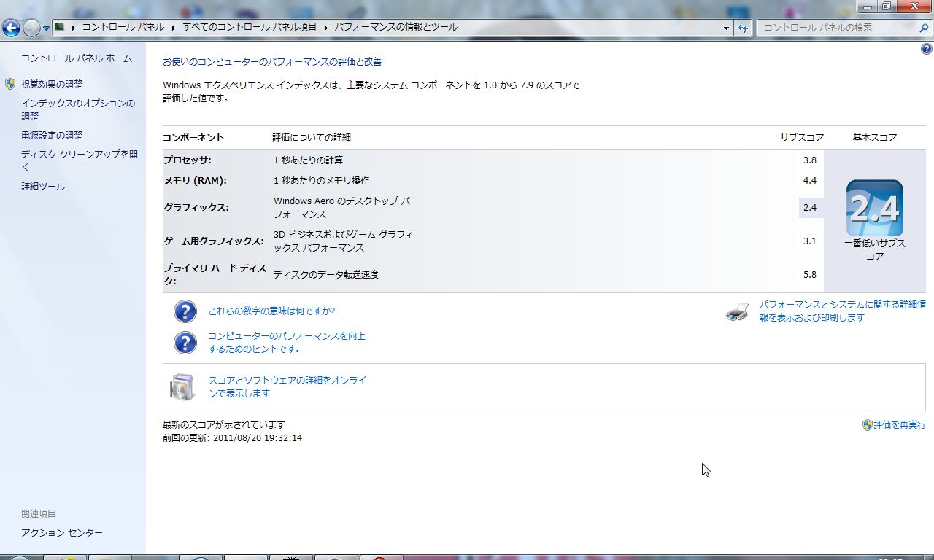Click the 前回の更新: 2011/08/20 19:32:14 timestamp

232,438
